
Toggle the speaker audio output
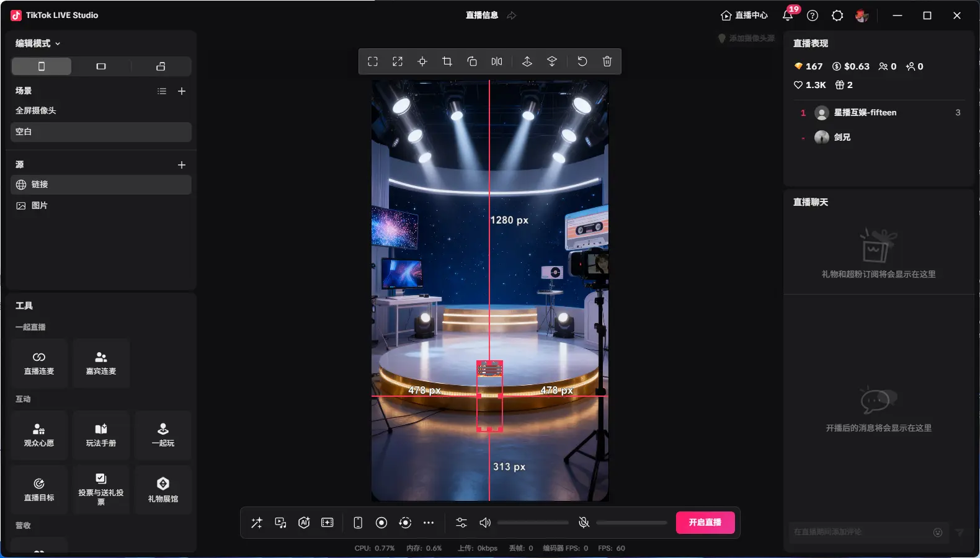click(x=485, y=523)
